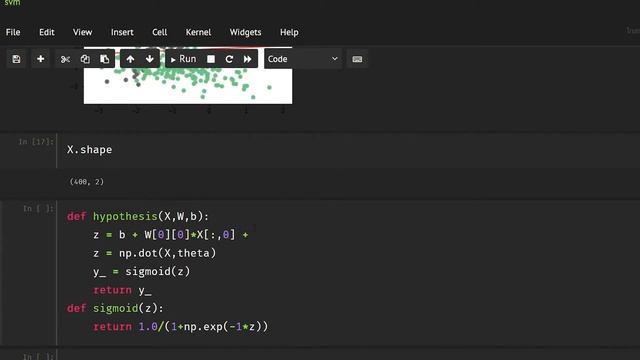Move selected cell up arrow
The image size is (640, 360).
pos(130,59)
